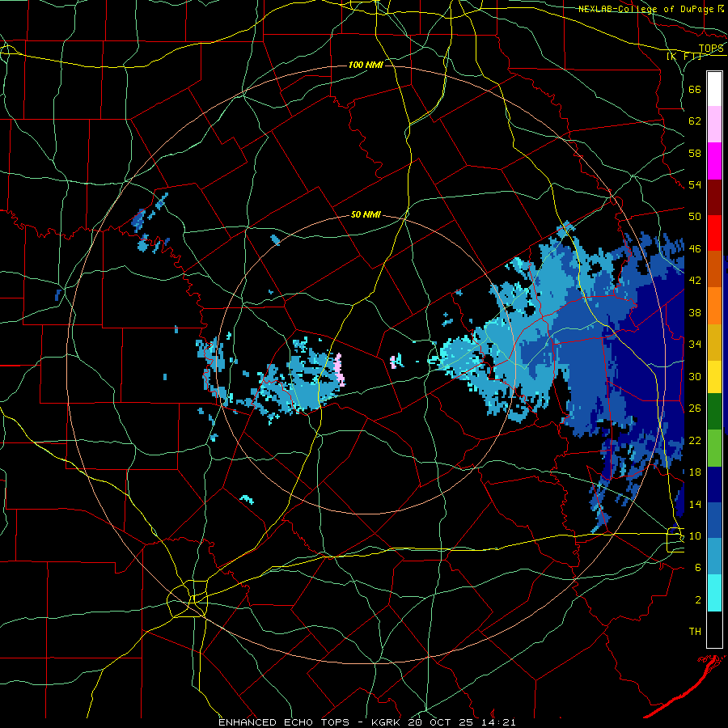The width and height of the screenshot is (728, 728).
Task: Click the light blue 10 kft legend swatch
Action: [714, 557]
